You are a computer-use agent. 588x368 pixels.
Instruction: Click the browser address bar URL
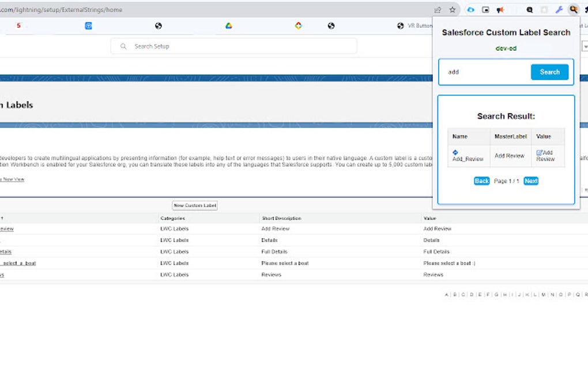tap(61, 10)
